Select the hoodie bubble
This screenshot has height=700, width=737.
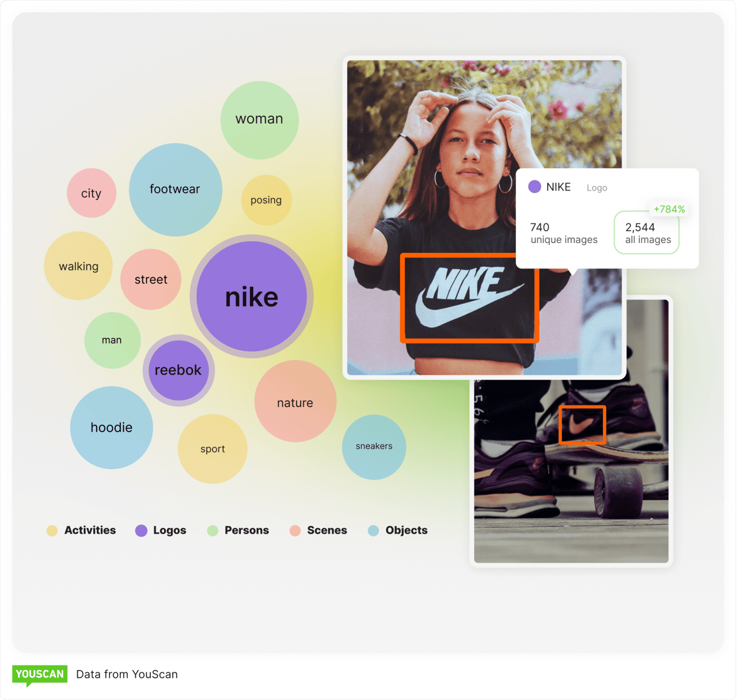tap(112, 427)
